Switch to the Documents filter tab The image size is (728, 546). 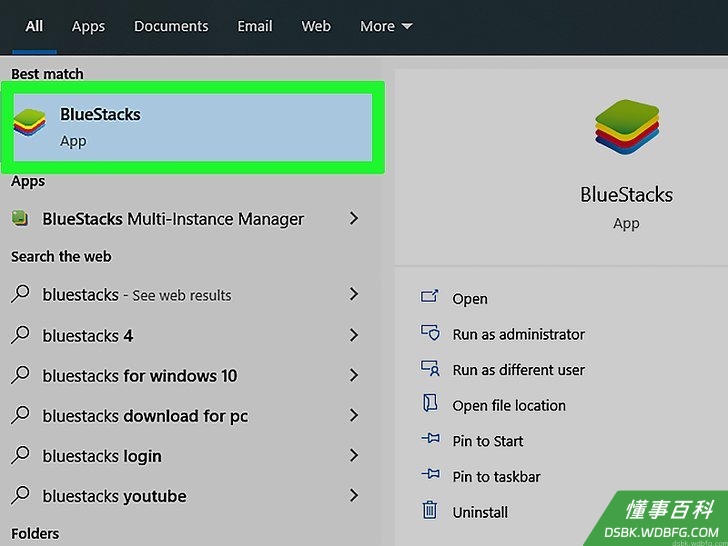point(171,26)
